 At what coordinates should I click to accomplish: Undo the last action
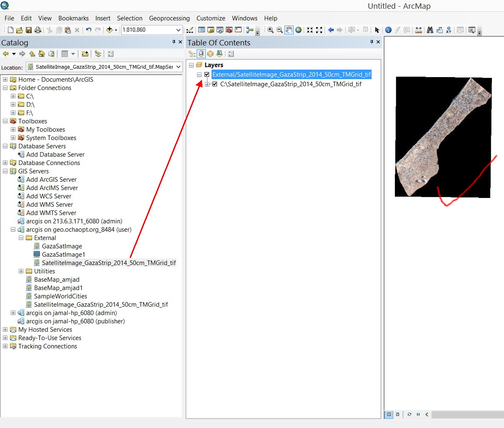pyautogui.click(x=88, y=30)
